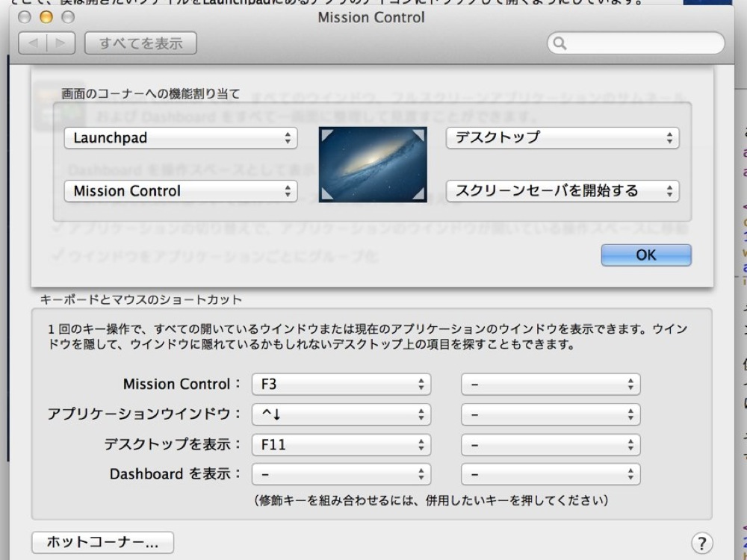Click the forward navigation arrow

(61, 43)
